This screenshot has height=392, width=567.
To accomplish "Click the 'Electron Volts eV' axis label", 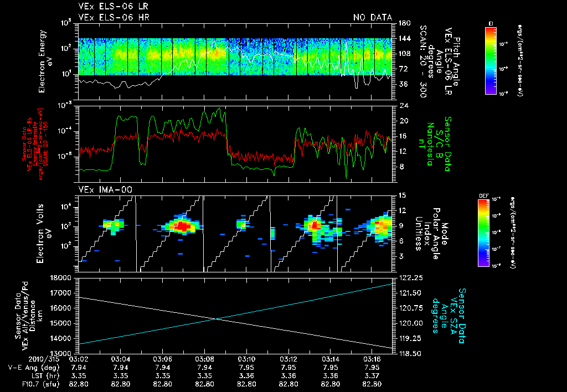I will click(44, 233).
